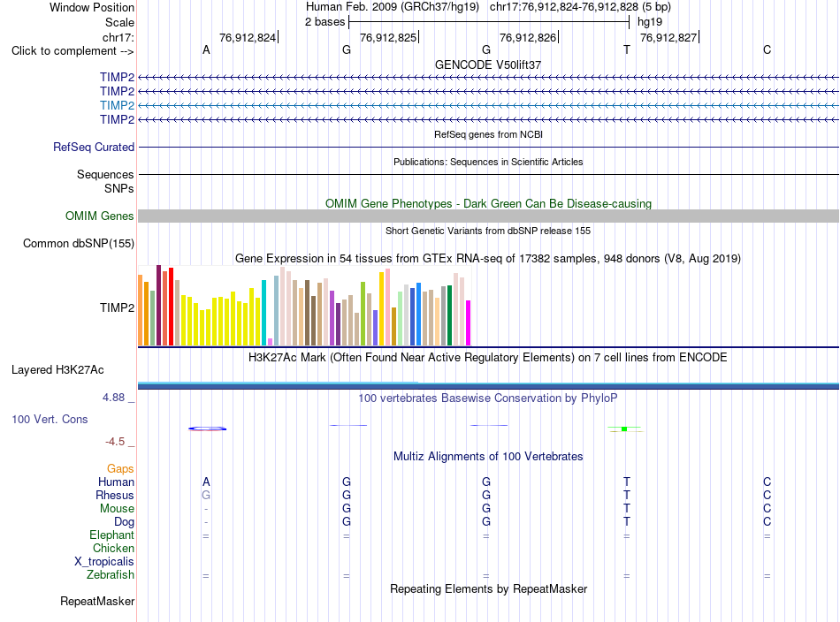
Task: Click the RepeatMasker track label
Action: [x=97, y=601]
